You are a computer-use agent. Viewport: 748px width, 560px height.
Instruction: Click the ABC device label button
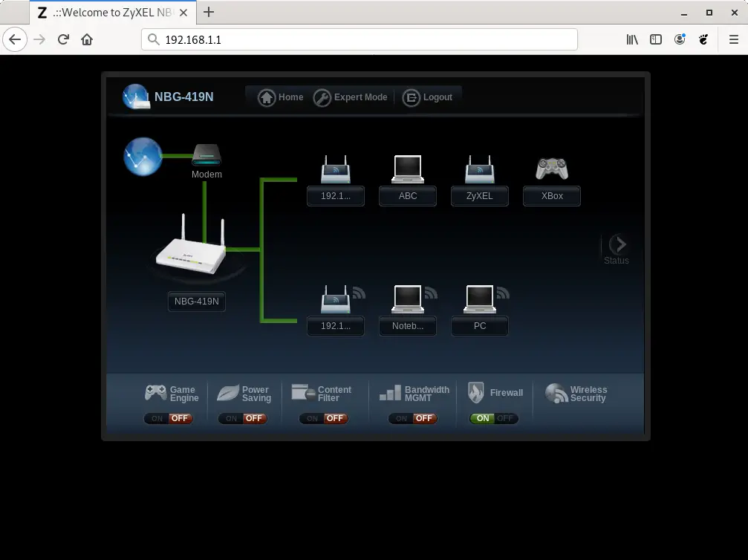[x=408, y=196]
